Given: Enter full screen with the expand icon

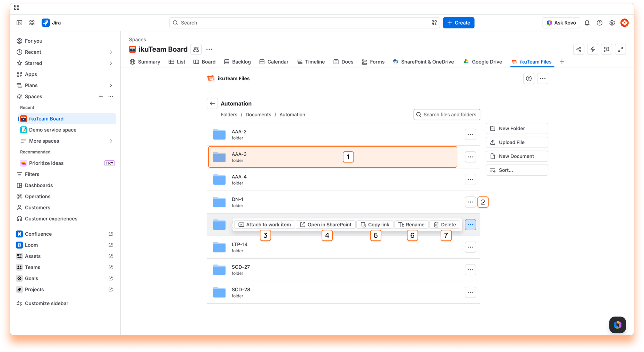Looking at the screenshot, I should click(x=620, y=49).
